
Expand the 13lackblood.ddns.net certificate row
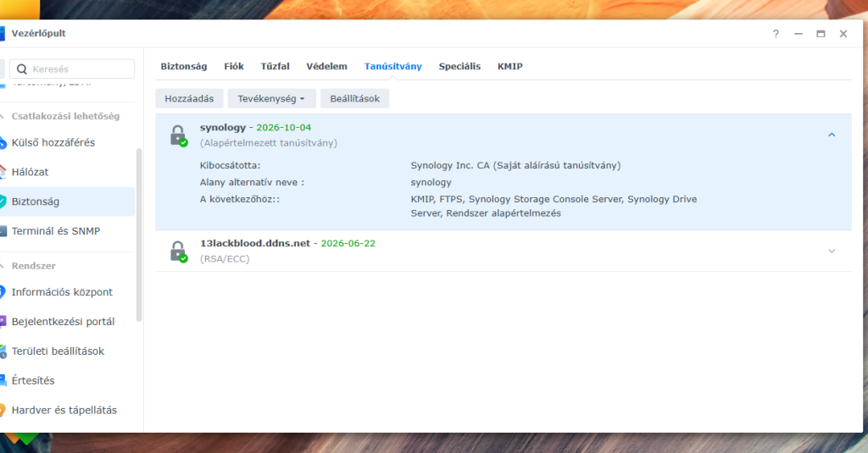832,251
